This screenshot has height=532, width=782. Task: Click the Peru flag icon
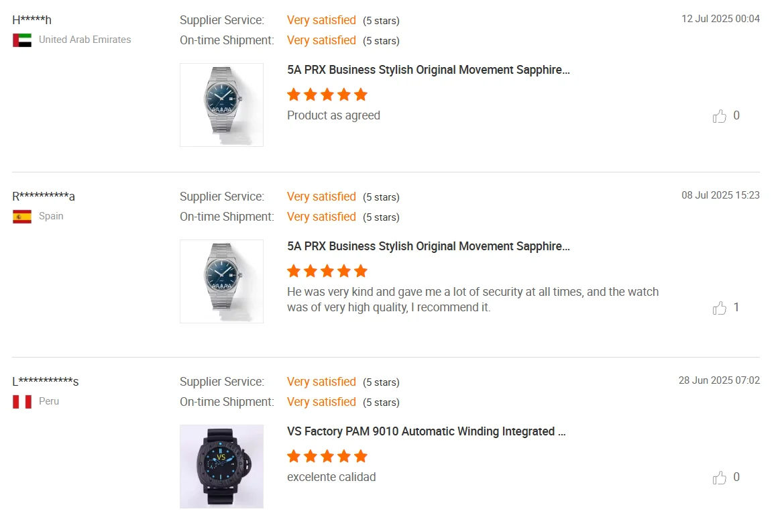point(22,402)
